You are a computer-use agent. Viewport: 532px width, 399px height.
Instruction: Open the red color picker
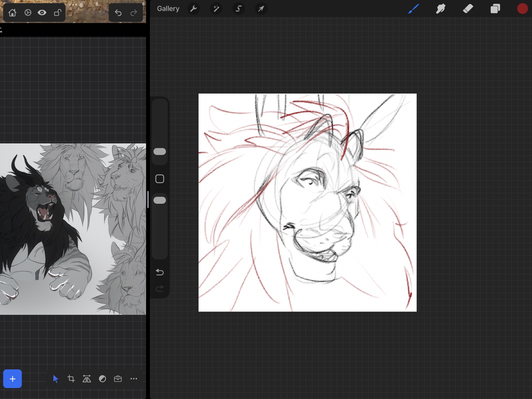[522, 9]
